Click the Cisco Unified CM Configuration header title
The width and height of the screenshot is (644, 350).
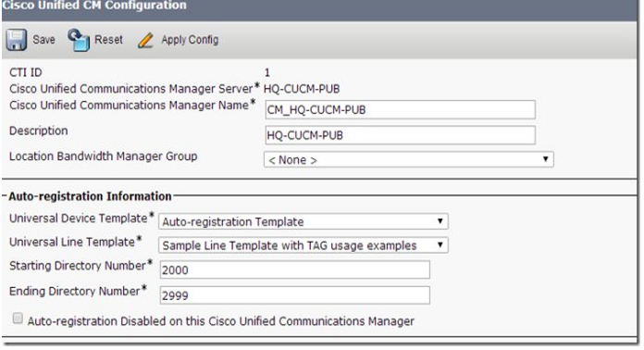click(94, 6)
